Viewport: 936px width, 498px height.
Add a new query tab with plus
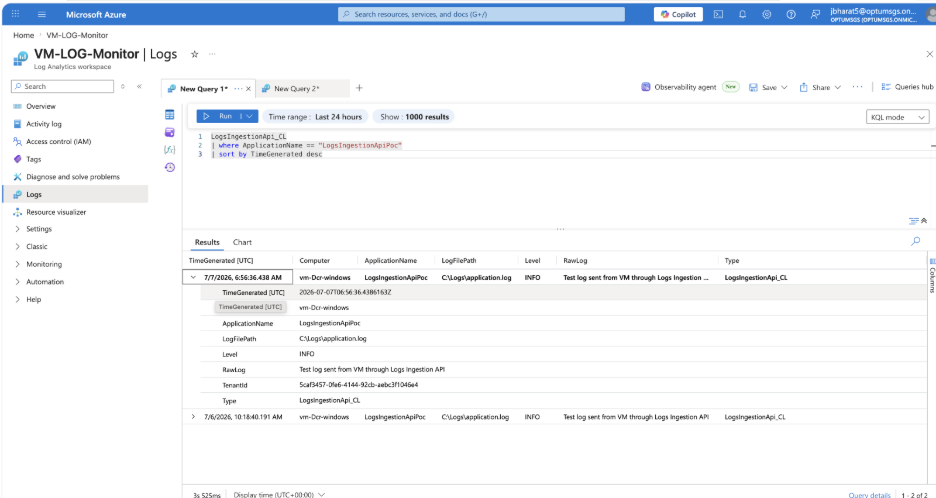(359, 88)
